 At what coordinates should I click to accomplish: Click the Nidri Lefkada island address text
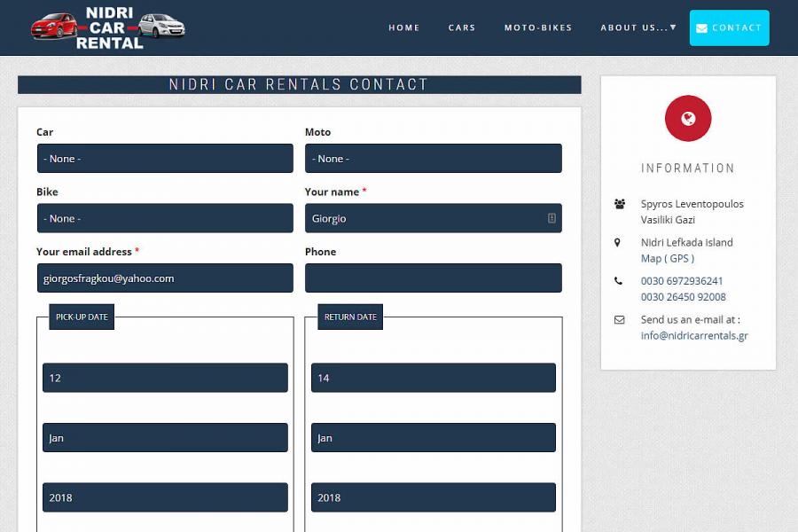click(x=686, y=242)
